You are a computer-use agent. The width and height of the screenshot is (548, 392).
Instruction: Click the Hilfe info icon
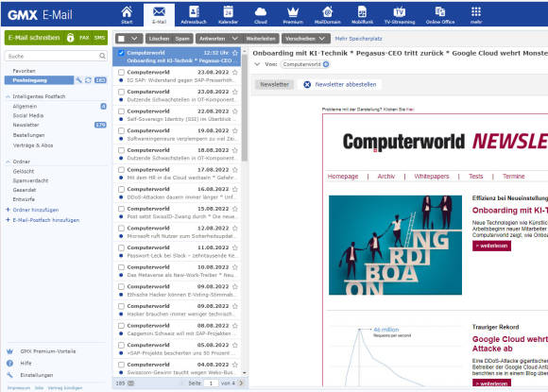(9, 364)
